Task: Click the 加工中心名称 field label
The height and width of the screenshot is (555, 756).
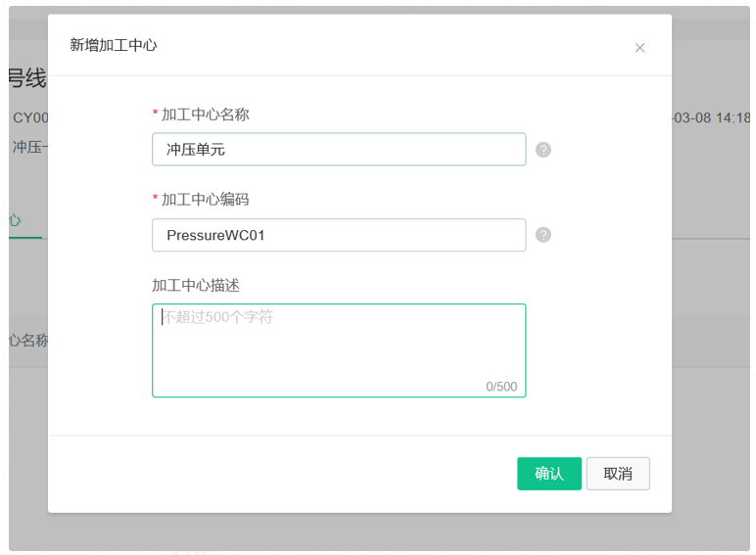Action: coord(206,115)
